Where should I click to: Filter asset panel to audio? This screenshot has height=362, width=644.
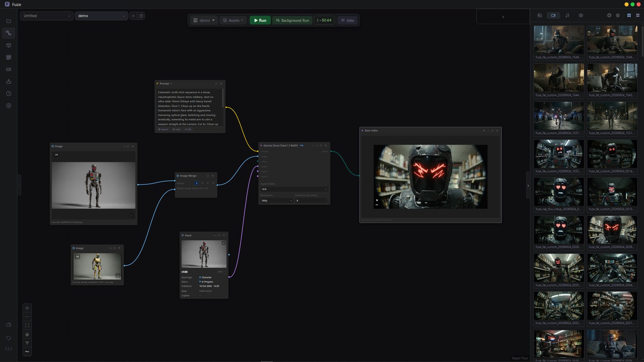567,15
